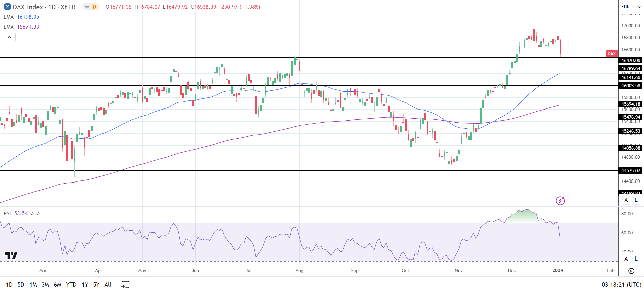Switch to the 5Y time range
This screenshot has width=644, height=292.
[96, 285]
